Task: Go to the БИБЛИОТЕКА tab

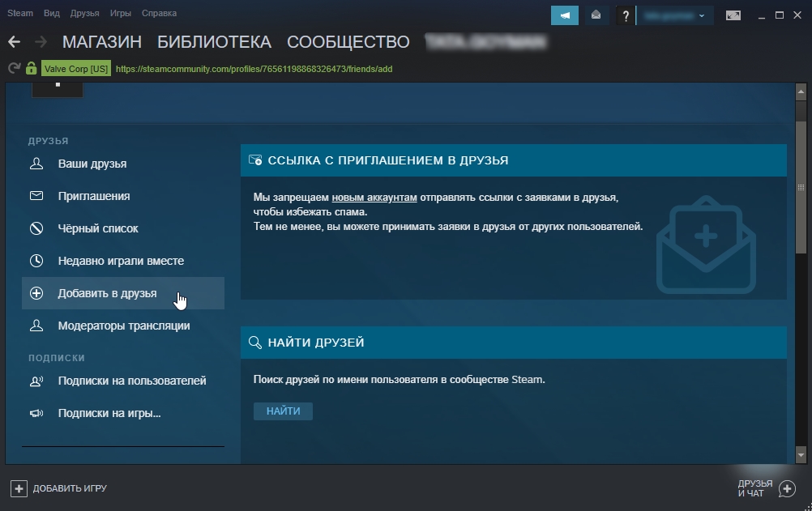Action: click(x=215, y=42)
